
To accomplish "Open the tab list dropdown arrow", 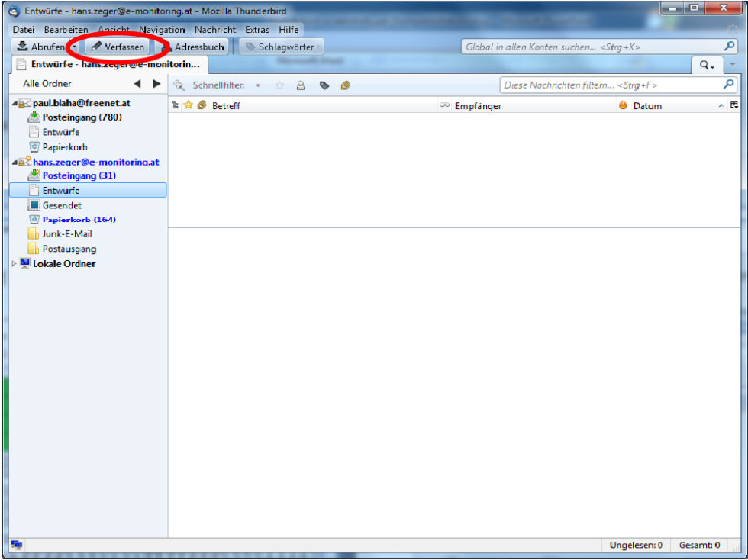I will pyautogui.click(x=732, y=66).
